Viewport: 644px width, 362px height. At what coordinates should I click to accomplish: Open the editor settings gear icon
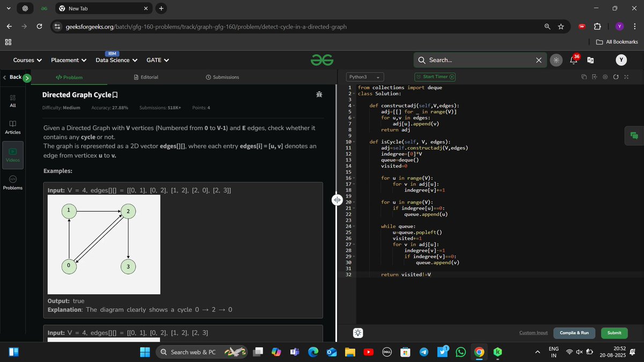coord(605,77)
